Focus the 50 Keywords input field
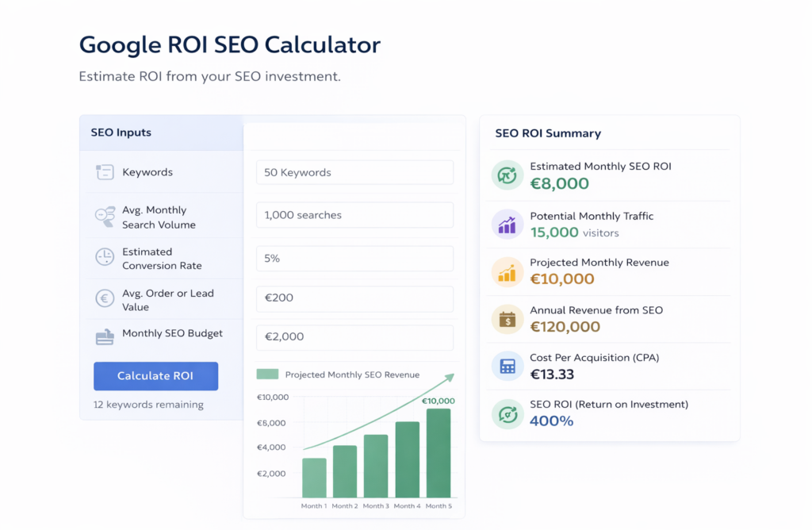The height and width of the screenshot is (530, 812). click(x=354, y=172)
